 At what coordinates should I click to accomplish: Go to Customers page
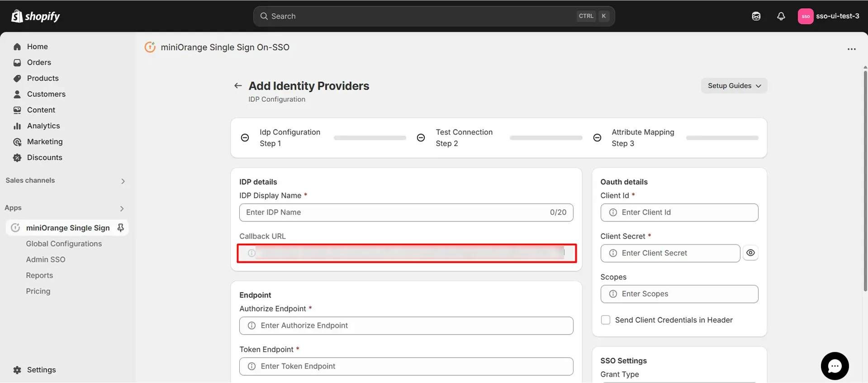[x=46, y=94]
